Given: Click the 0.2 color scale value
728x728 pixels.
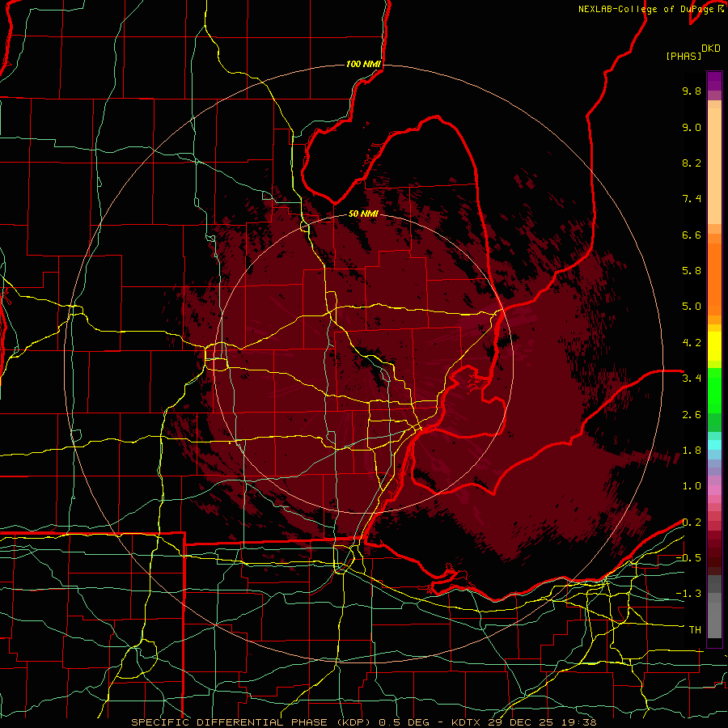Looking at the screenshot, I should pos(692,523).
